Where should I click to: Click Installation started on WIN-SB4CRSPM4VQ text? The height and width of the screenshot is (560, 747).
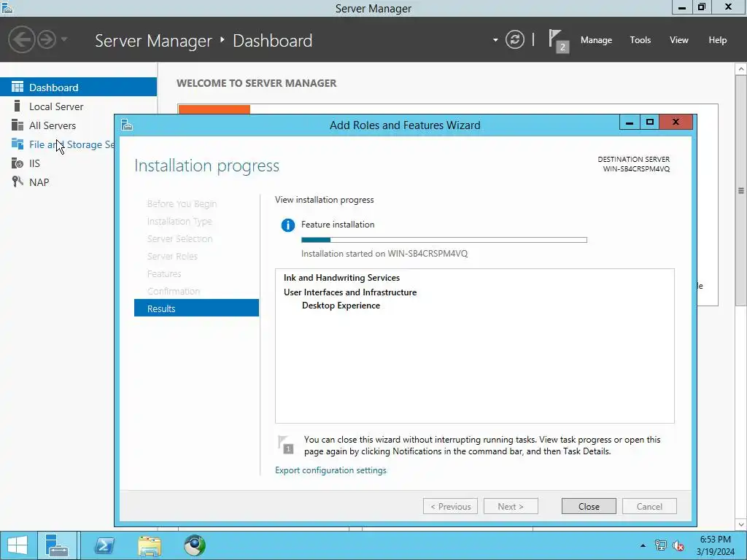click(x=384, y=253)
